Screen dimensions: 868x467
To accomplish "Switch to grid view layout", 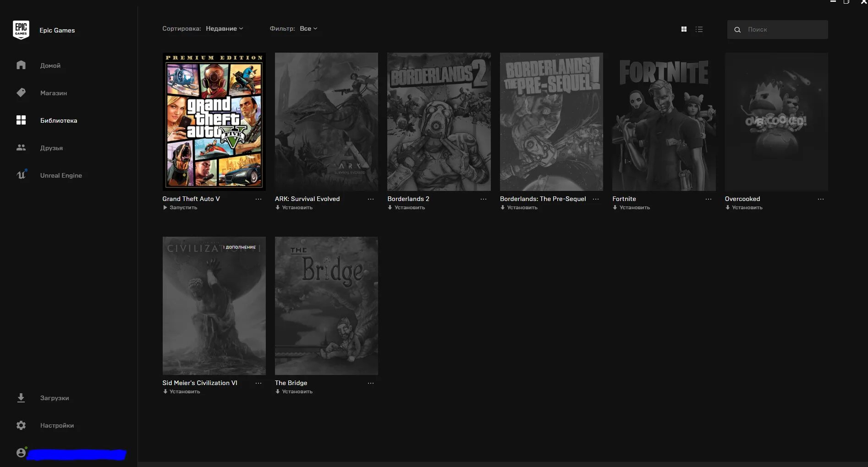I will (684, 29).
